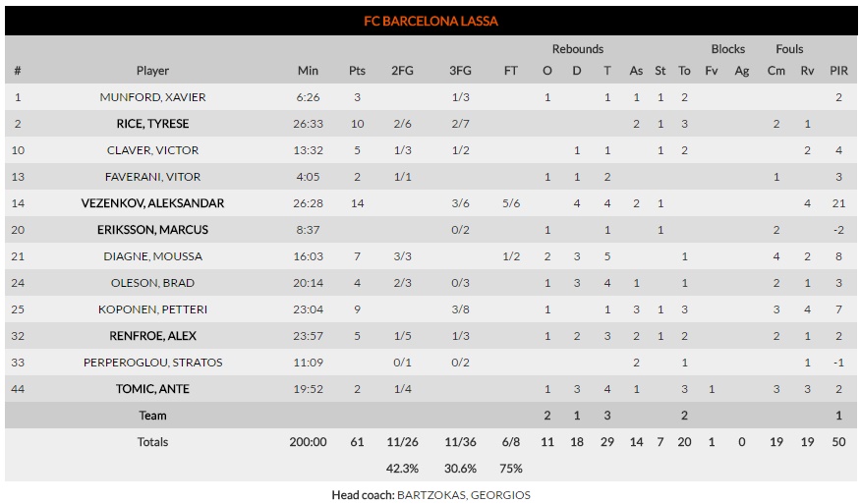Open Koponen, Petteri player profile
Screen dimensions: 860x504
(x=152, y=309)
